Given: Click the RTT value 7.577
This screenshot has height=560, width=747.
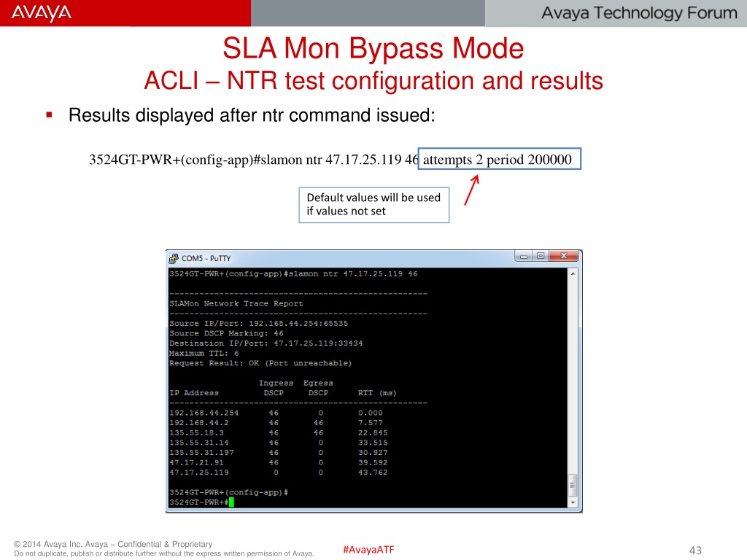Looking at the screenshot, I should click(x=370, y=423).
